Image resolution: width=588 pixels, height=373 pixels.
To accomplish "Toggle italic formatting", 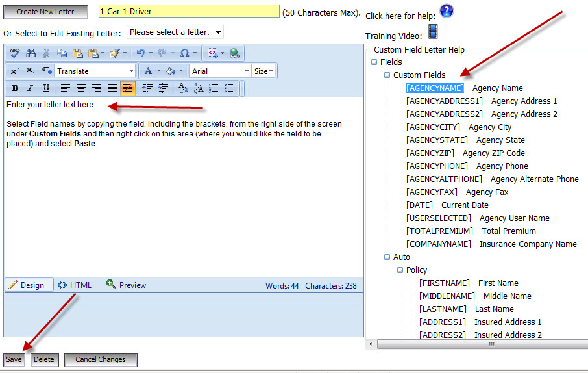I will tap(30, 88).
